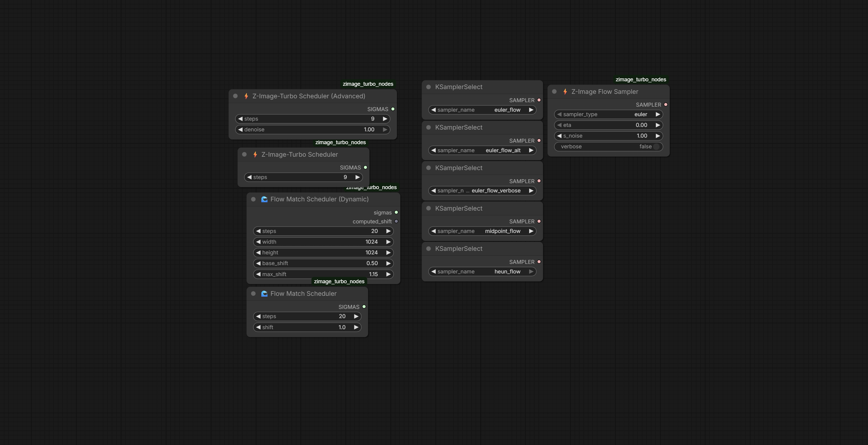Decrease height value of 1024
Screen dimensions: 868x445
(x=258, y=253)
